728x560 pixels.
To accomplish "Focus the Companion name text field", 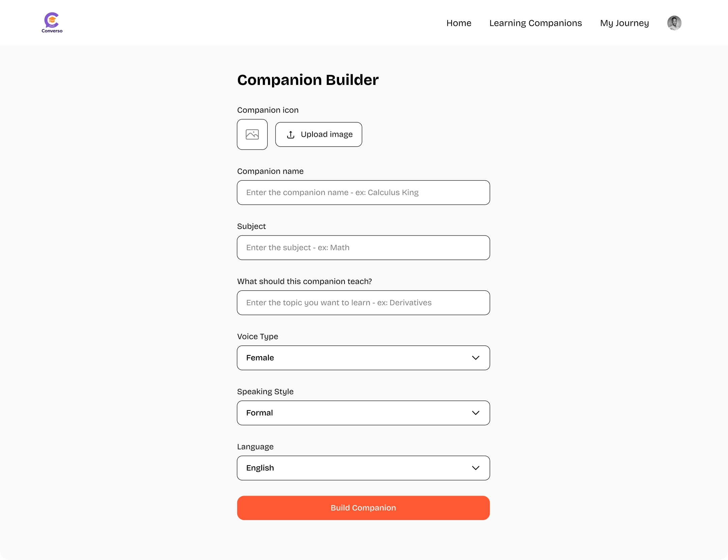I will pyautogui.click(x=363, y=193).
